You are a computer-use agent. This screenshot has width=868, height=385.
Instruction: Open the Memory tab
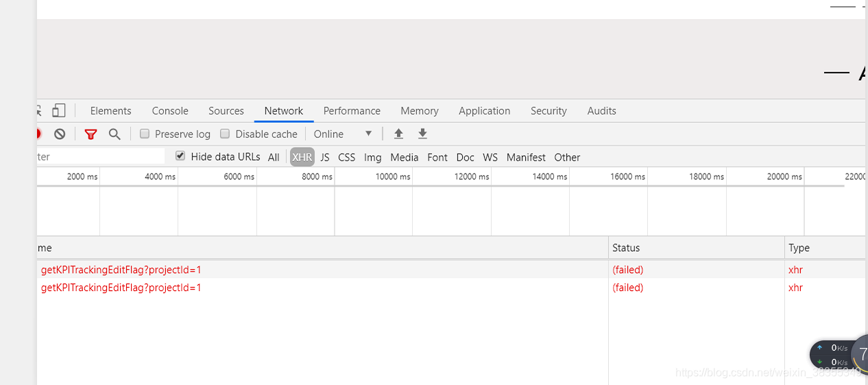(x=420, y=110)
